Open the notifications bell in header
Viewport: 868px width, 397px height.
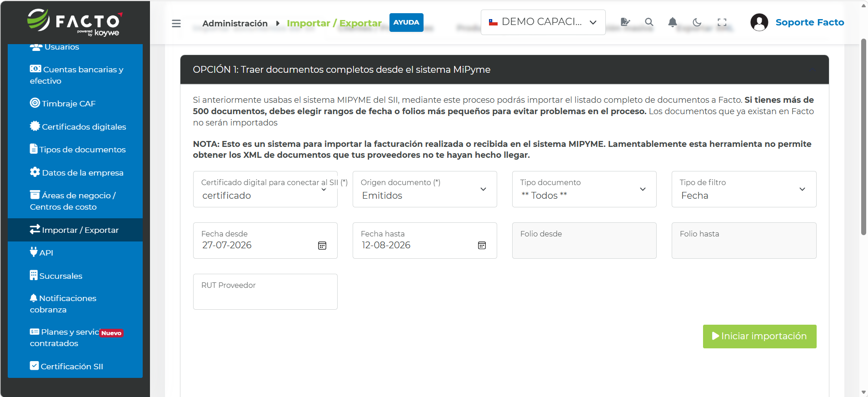(673, 22)
